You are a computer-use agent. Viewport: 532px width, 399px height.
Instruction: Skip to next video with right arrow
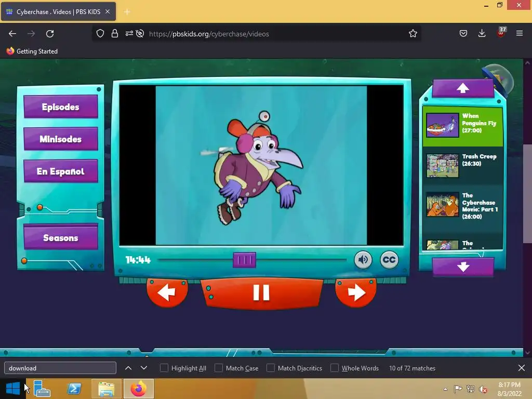coord(356,292)
